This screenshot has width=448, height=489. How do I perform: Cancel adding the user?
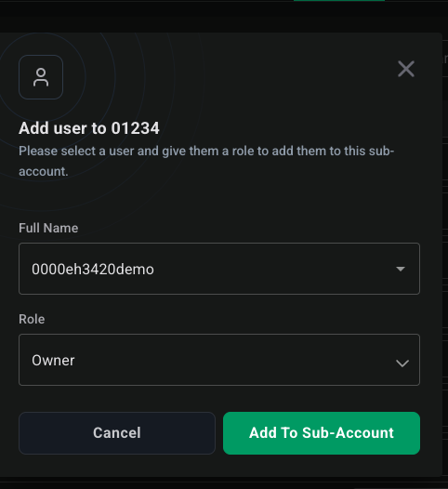[x=117, y=433]
